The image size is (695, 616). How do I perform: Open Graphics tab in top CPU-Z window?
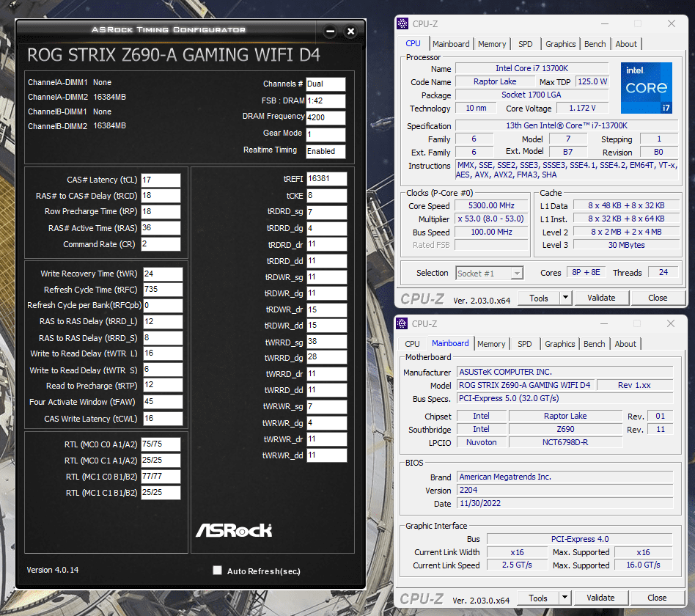tap(560, 44)
